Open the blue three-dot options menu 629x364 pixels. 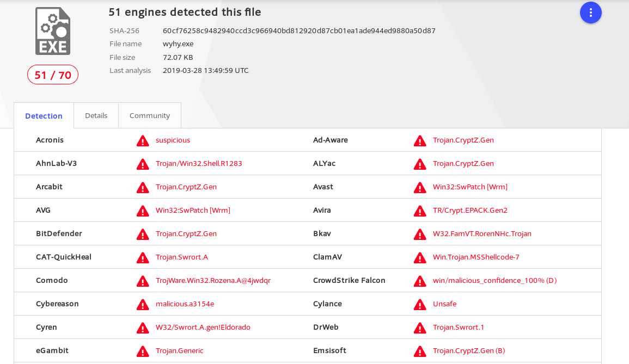tap(590, 13)
